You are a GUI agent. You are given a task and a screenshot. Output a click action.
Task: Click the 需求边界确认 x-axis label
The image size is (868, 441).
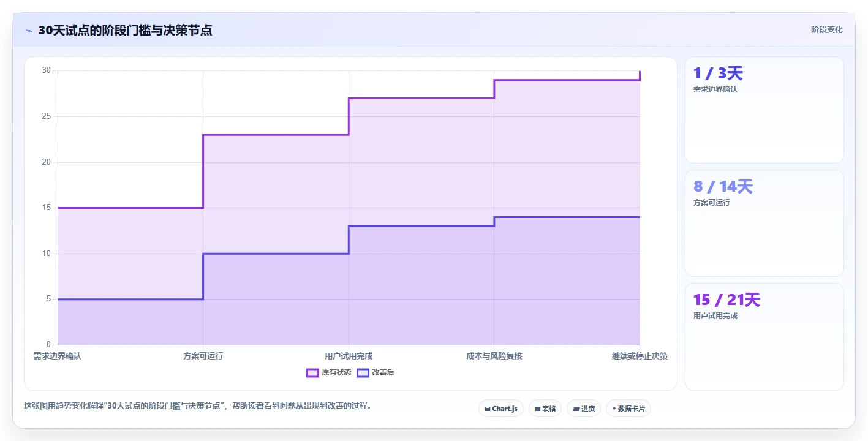click(58, 356)
